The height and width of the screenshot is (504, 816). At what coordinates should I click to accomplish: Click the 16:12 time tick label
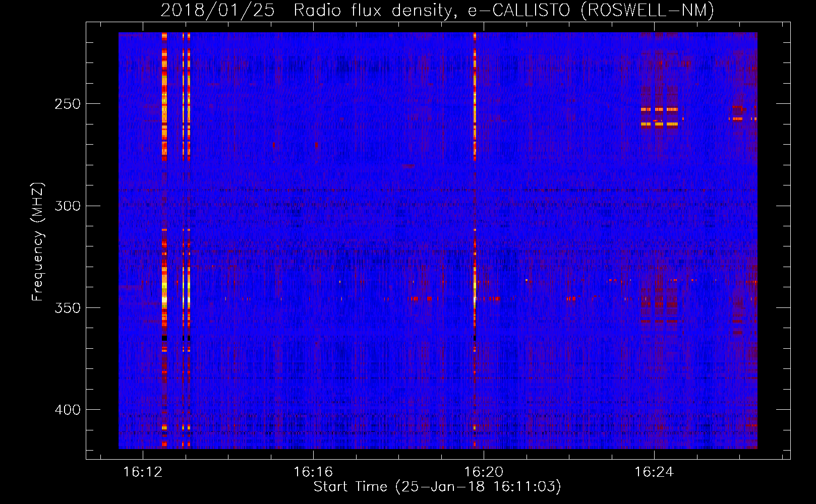pyautogui.click(x=143, y=472)
